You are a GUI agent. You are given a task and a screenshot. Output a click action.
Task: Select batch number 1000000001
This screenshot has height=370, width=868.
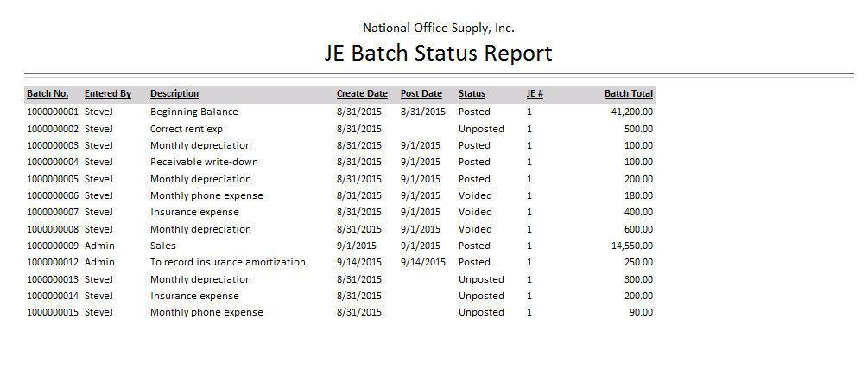point(53,112)
